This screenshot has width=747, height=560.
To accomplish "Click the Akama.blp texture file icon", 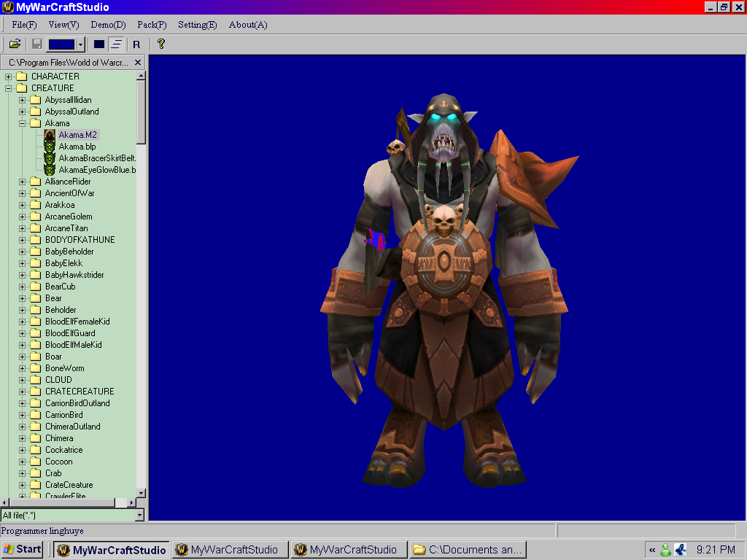I will pyautogui.click(x=50, y=147).
